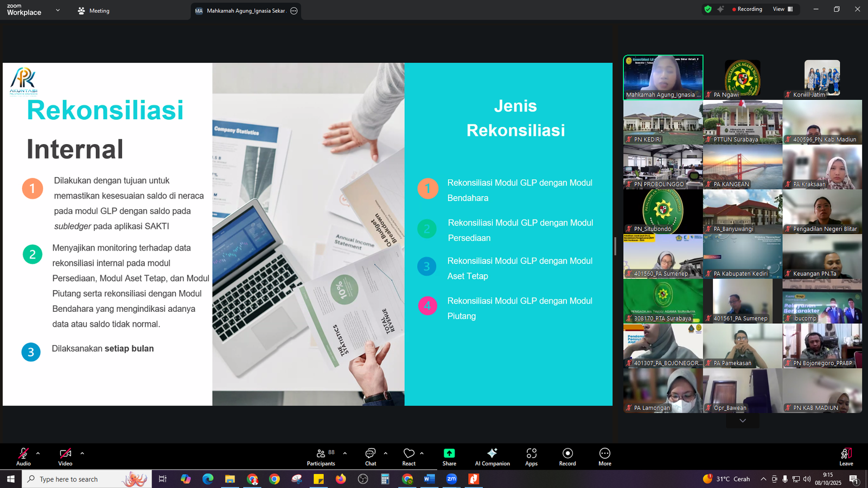The width and height of the screenshot is (868, 488).
Task: Select the PA Kraksaan video thumbnail
Action: [x=822, y=167]
